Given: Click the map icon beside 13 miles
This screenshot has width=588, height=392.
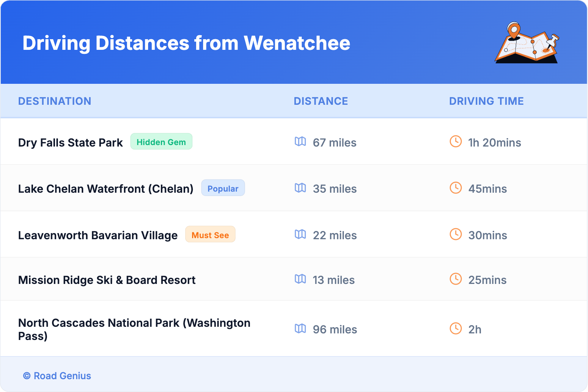Looking at the screenshot, I should (300, 279).
